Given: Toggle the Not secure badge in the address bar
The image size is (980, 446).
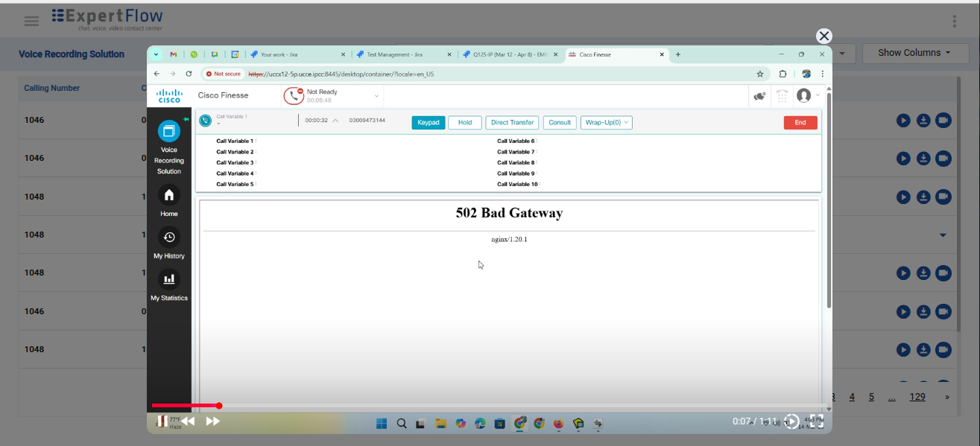Looking at the screenshot, I should (223, 74).
